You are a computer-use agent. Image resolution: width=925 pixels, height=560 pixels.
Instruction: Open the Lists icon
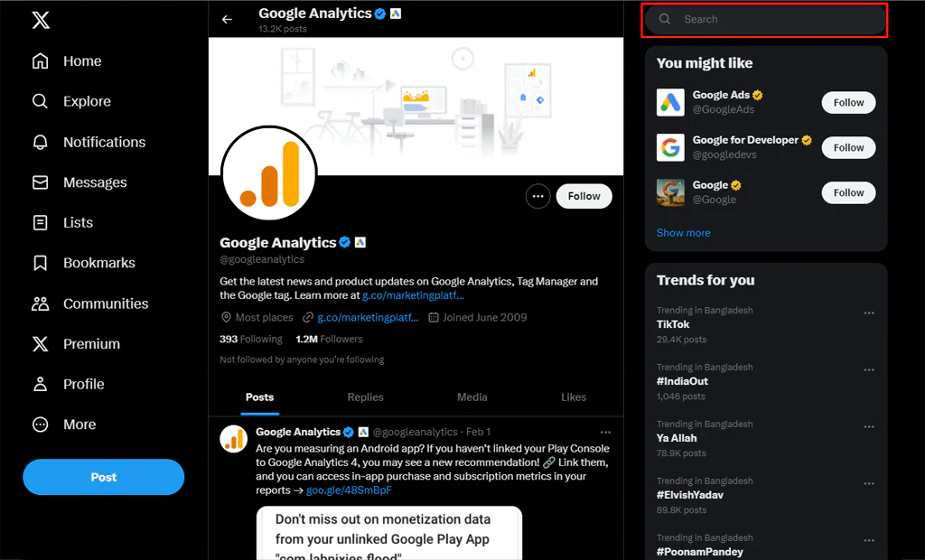pyautogui.click(x=40, y=222)
